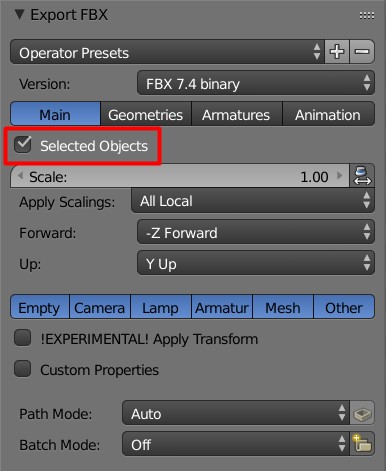
Task: Uncheck the Selected Objects checkbox
Action: pyautogui.click(x=23, y=145)
